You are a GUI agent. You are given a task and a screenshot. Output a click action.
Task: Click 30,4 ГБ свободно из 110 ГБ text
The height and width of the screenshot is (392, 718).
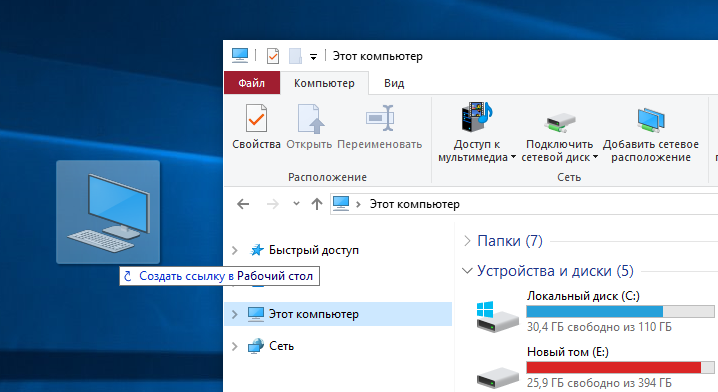599,327
